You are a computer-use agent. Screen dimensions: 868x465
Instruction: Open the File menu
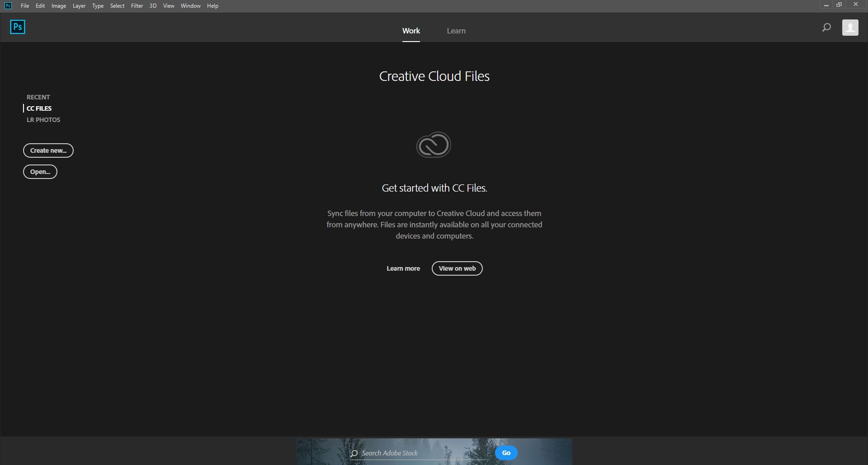25,6
